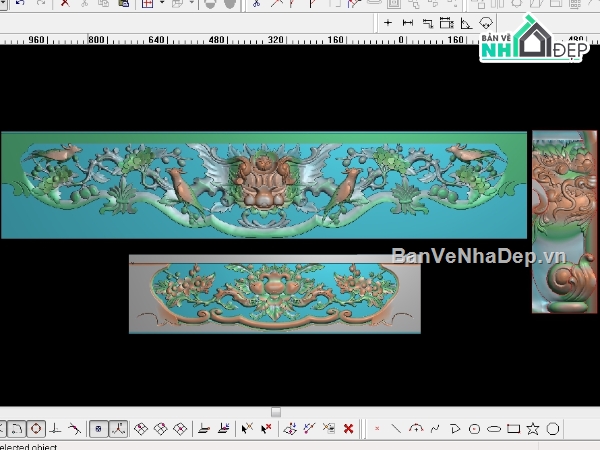Toggle the perpendicular snap
Viewport: 600px width, 450px height.
(x=55, y=429)
